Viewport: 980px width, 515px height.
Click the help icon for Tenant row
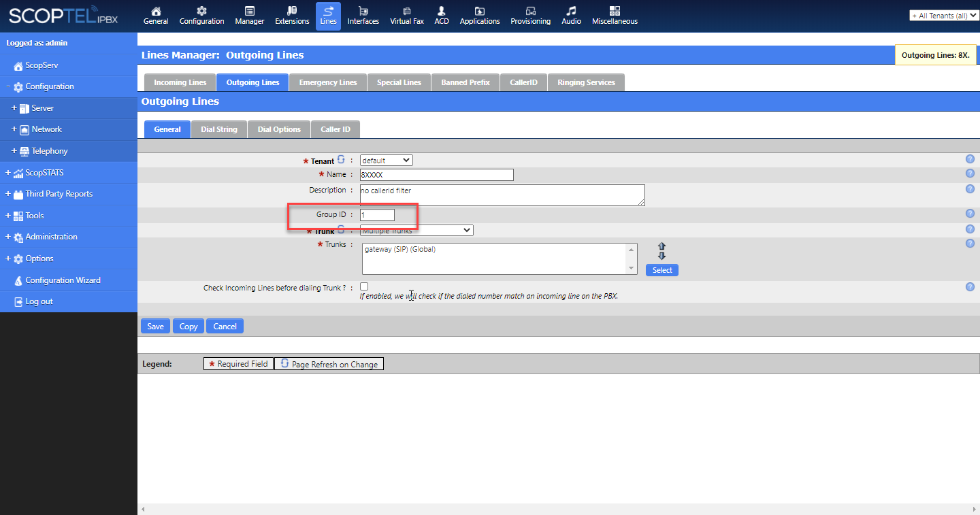(970, 159)
